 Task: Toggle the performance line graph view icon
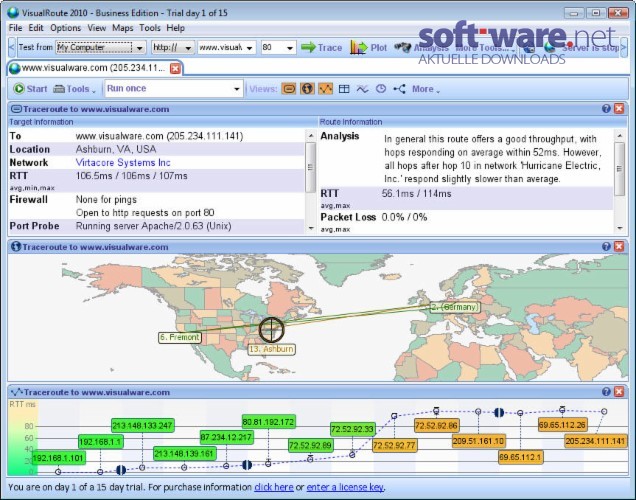tap(362, 89)
